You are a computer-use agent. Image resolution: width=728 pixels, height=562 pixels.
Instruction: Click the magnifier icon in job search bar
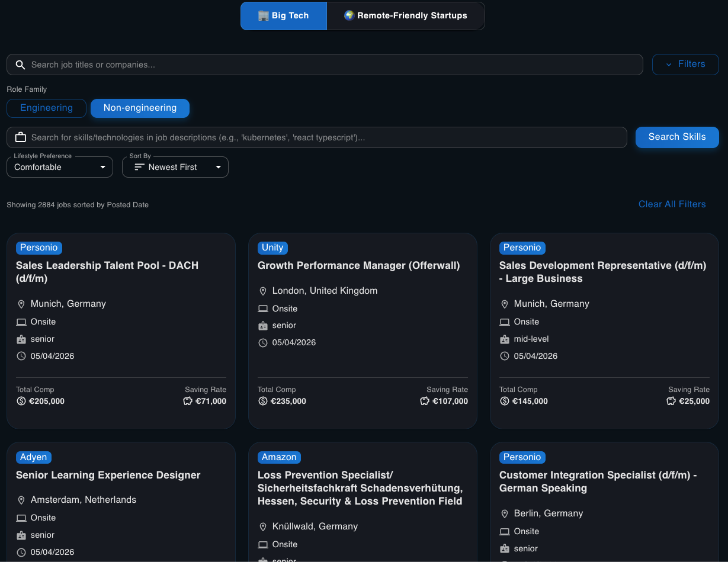point(20,65)
